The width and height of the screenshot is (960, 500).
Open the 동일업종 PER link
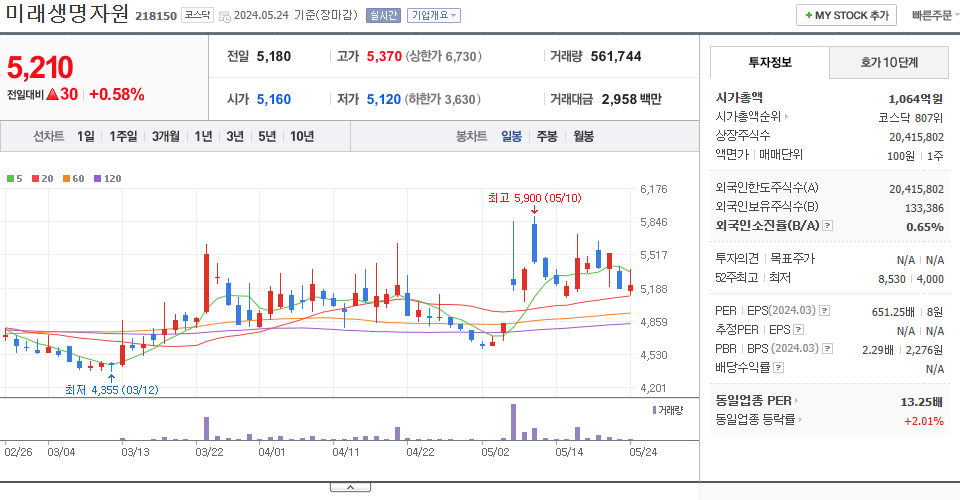754,401
